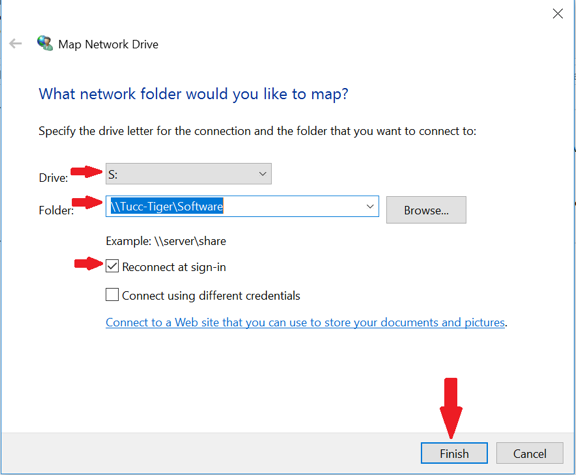Click the chevron arrow of the Drive combo box
Viewport: 576px width, 475px height.
262,174
